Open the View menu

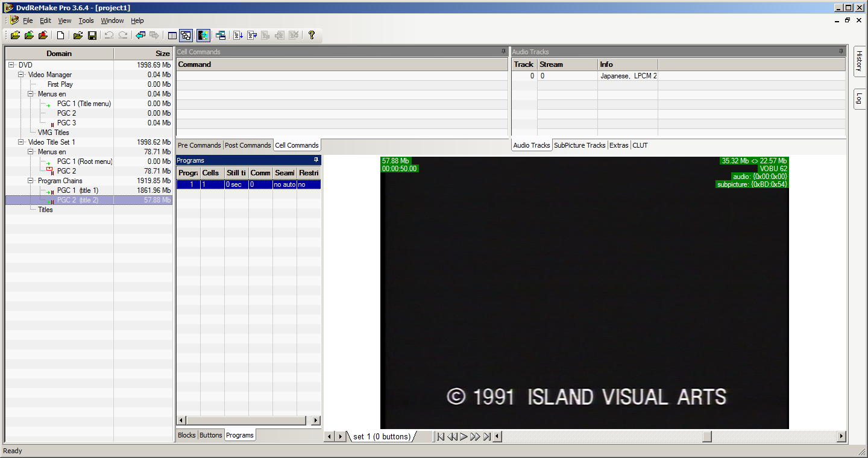pos(64,20)
